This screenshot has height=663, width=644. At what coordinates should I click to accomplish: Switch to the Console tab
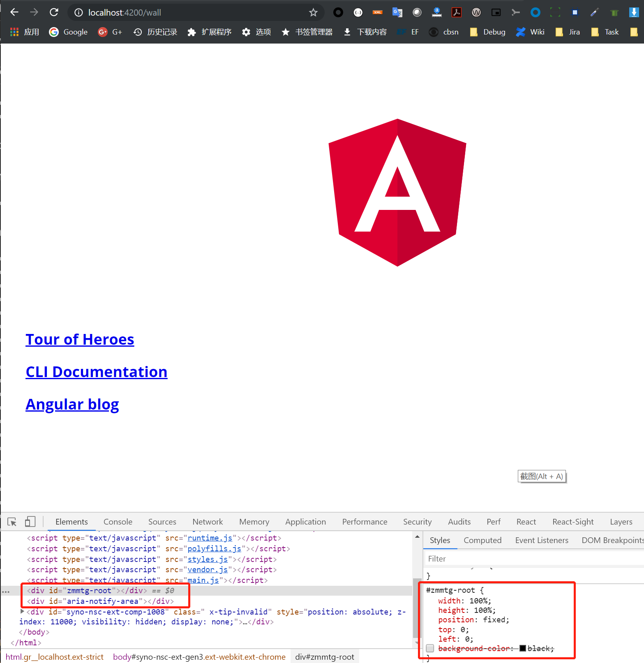coord(118,522)
